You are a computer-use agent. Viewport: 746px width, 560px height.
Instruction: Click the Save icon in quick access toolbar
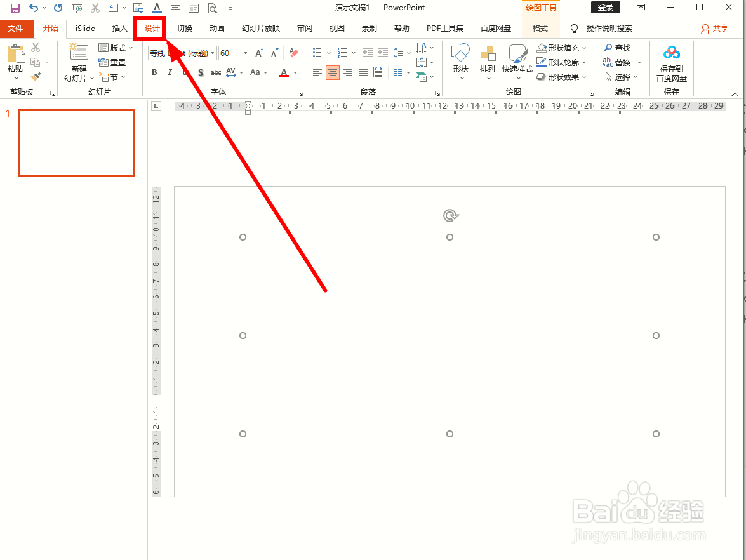tap(15, 8)
